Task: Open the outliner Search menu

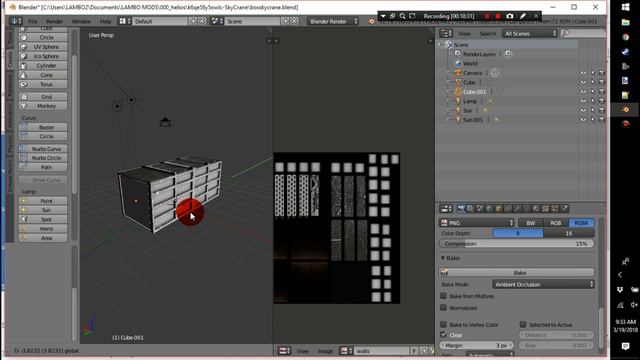Action: pyautogui.click(x=487, y=34)
